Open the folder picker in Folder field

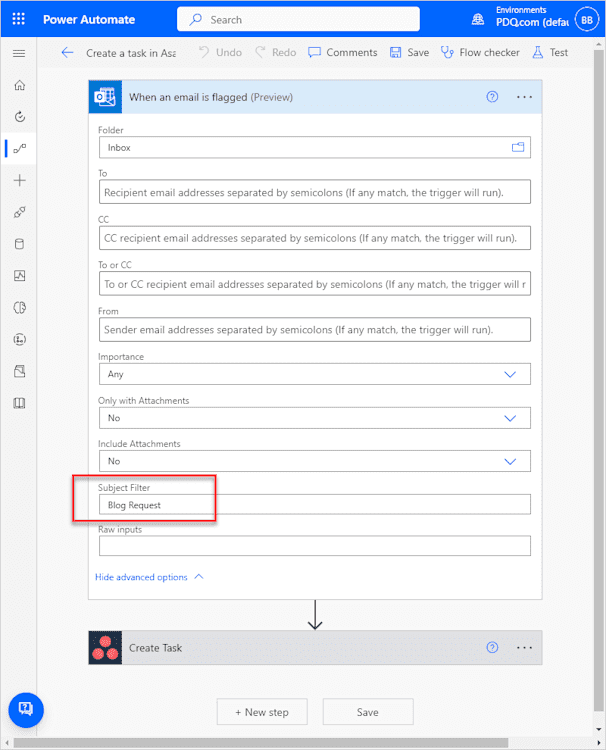[518, 147]
